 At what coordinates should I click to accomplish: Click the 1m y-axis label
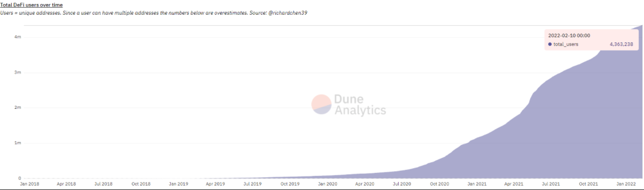(x=17, y=143)
